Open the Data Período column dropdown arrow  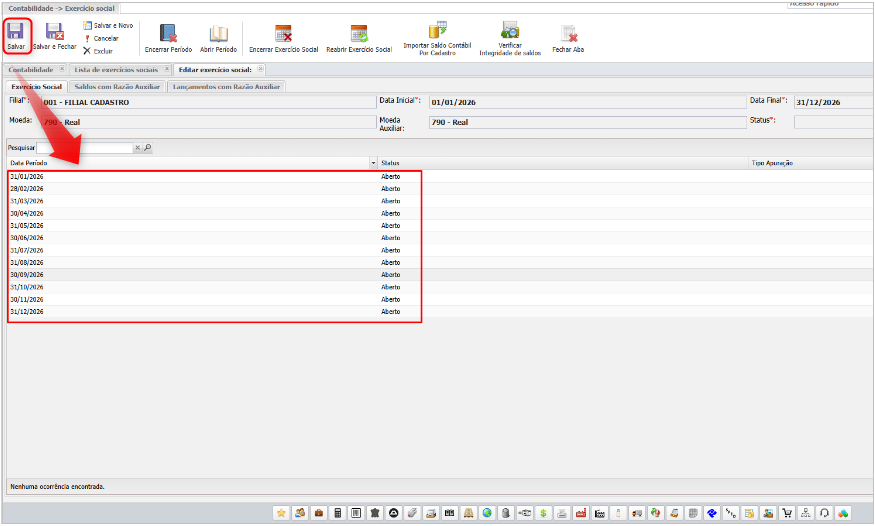tap(373, 162)
